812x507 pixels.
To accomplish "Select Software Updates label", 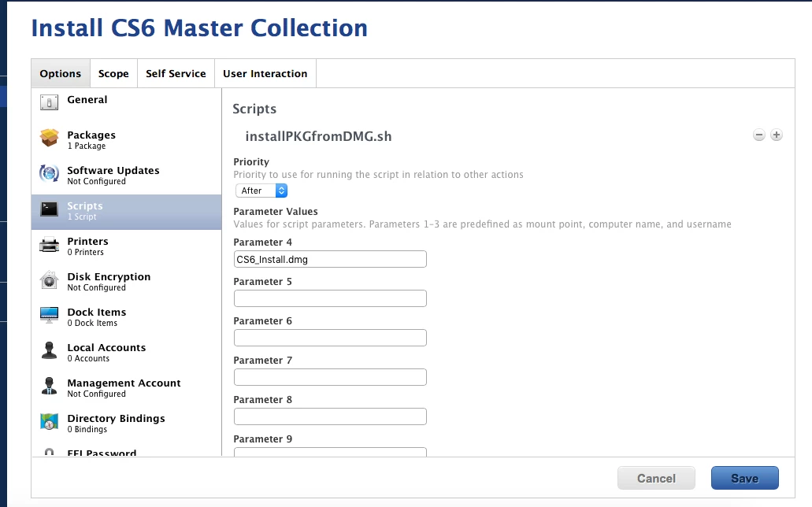I will pyautogui.click(x=113, y=170).
